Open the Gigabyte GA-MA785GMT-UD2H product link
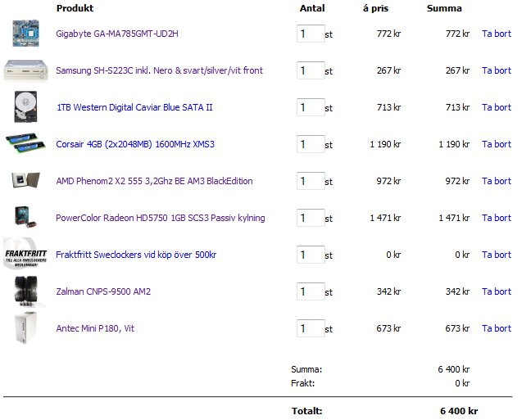522x420 pixels. tap(116, 34)
